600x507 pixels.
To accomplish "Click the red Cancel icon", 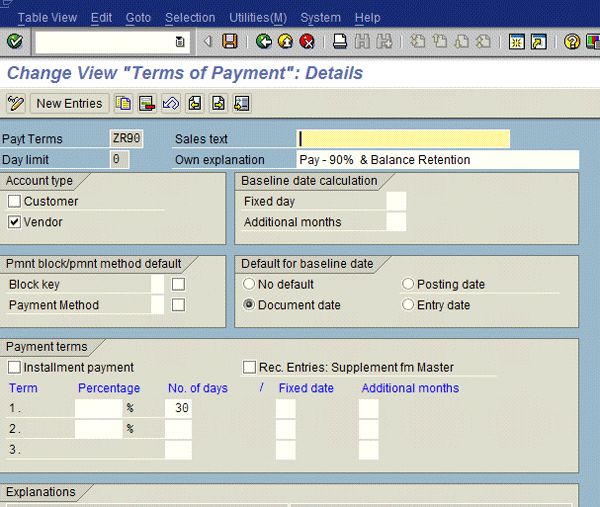I will 307,42.
